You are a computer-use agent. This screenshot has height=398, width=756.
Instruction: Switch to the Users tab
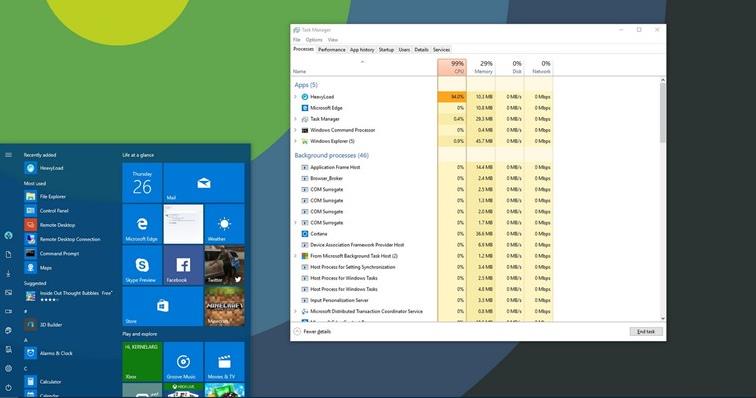coord(405,50)
